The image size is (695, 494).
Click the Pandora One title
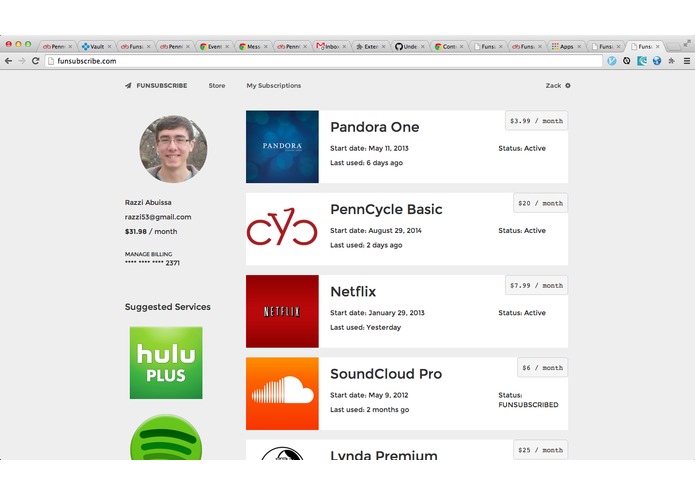pyautogui.click(x=375, y=127)
